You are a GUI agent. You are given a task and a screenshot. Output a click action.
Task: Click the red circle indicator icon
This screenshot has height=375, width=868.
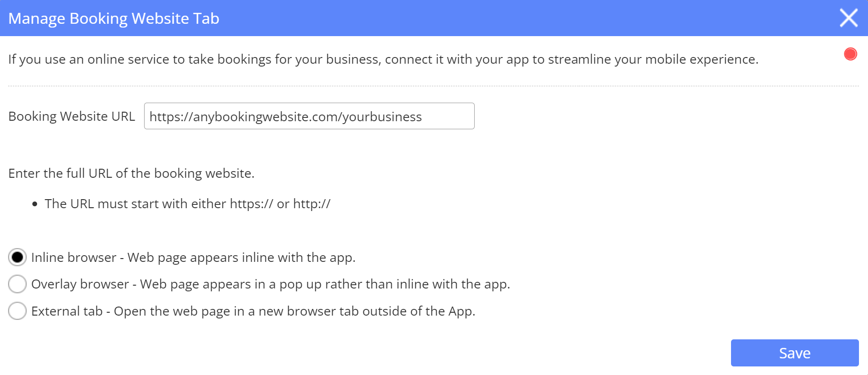coord(850,54)
